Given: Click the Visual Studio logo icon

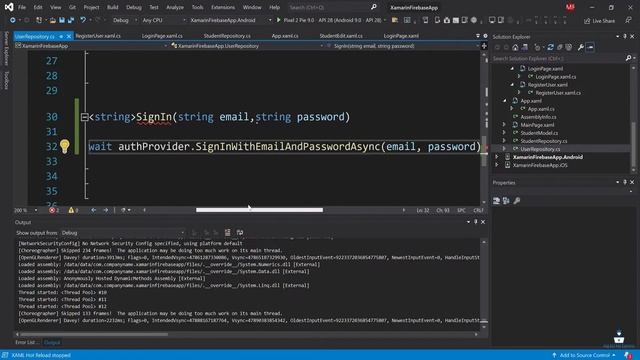Looking at the screenshot, I should point(9,7).
